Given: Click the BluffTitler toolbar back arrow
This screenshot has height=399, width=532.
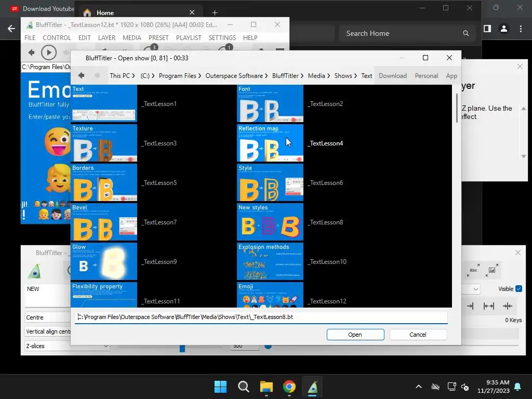Looking at the screenshot, I should click(31, 52).
